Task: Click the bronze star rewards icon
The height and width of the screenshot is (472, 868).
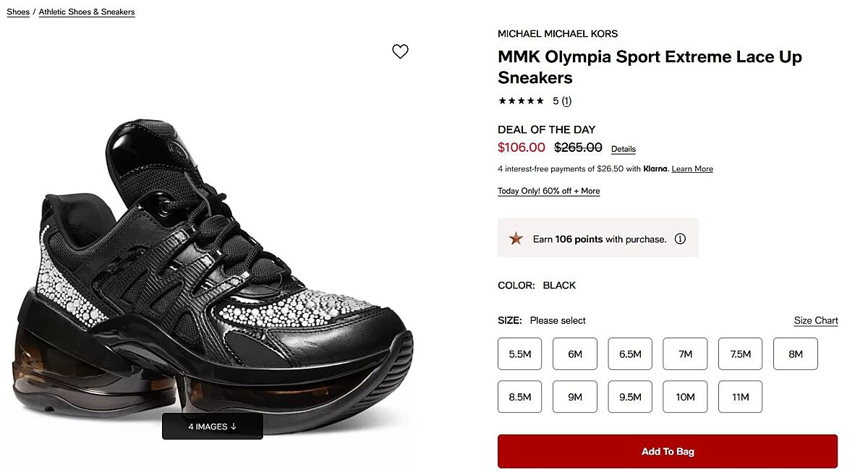Action: (x=516, y=239)
